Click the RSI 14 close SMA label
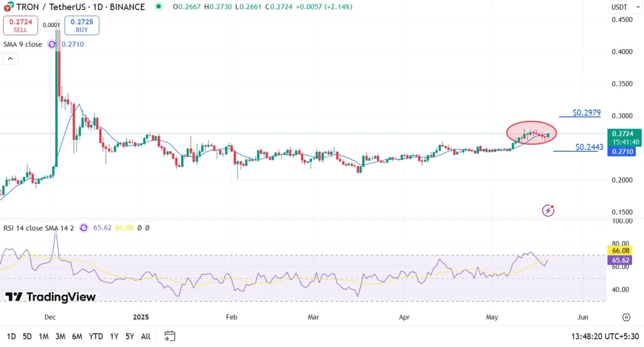Viewport: 644px width, 347px height. click(x=38, y=228)
